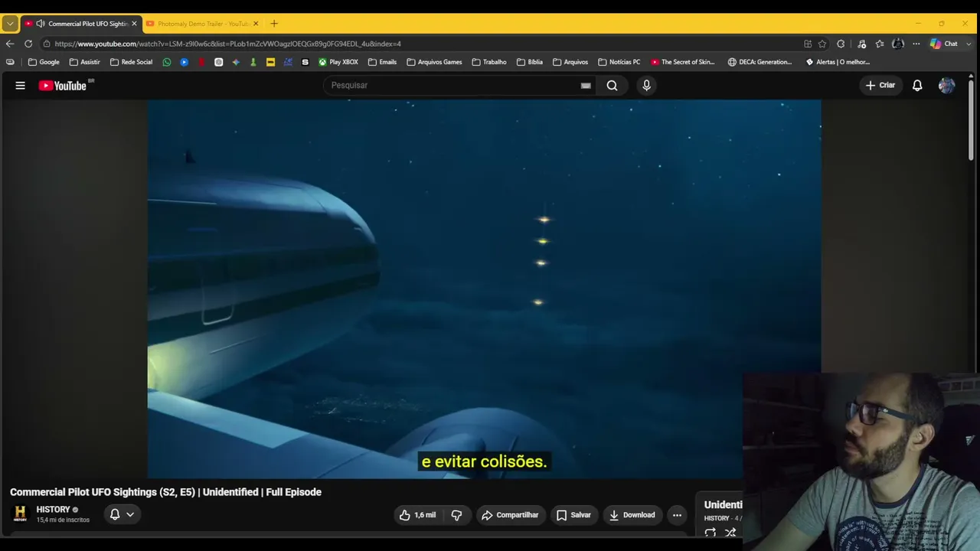
Task: Click the Compartilhar share button
Action: point(510,515)
